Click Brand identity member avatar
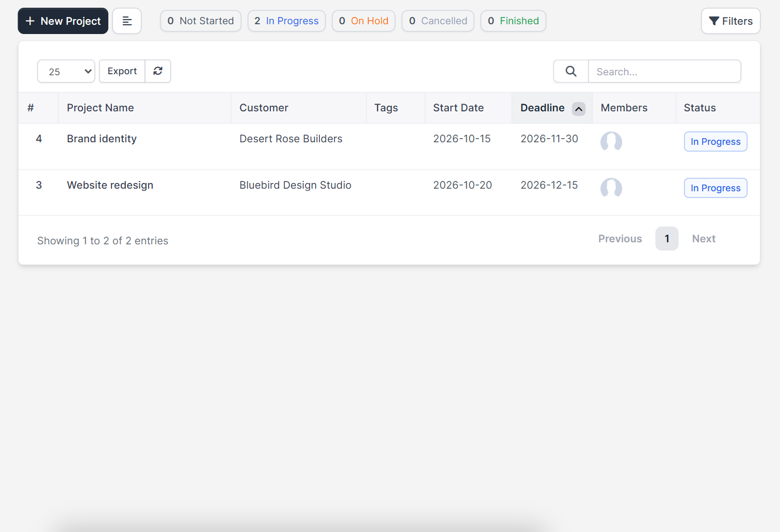 (x=611, y=141)
